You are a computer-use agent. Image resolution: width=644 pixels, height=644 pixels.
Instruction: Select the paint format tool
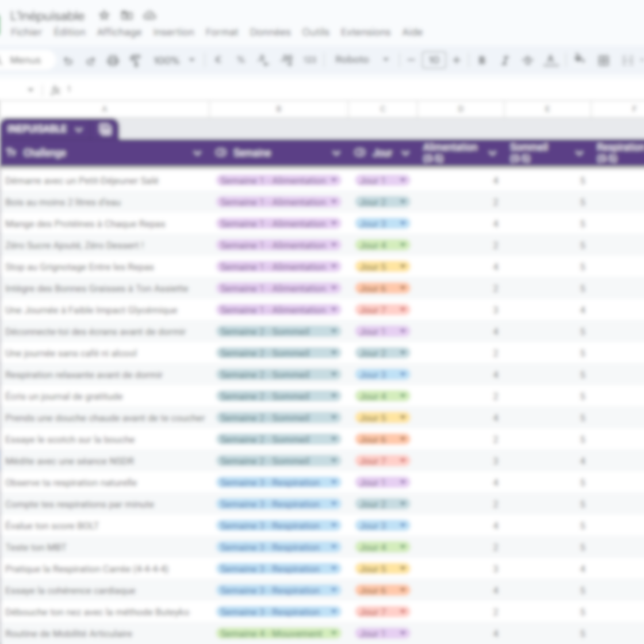click(136, 60)
